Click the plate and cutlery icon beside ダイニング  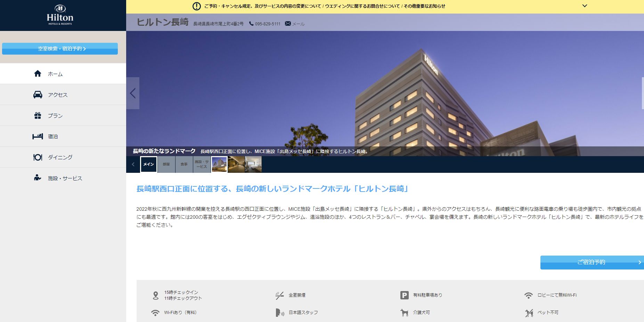click(x=38, y=157)
